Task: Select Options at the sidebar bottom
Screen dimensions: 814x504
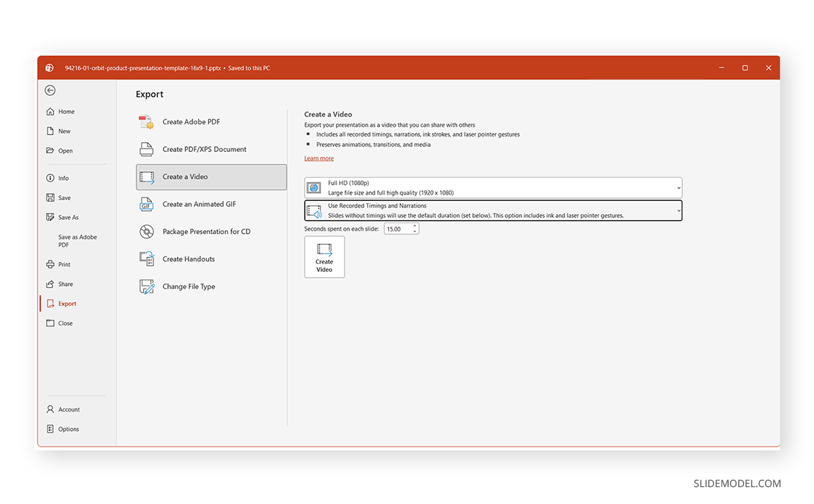Action: point(69,429)
